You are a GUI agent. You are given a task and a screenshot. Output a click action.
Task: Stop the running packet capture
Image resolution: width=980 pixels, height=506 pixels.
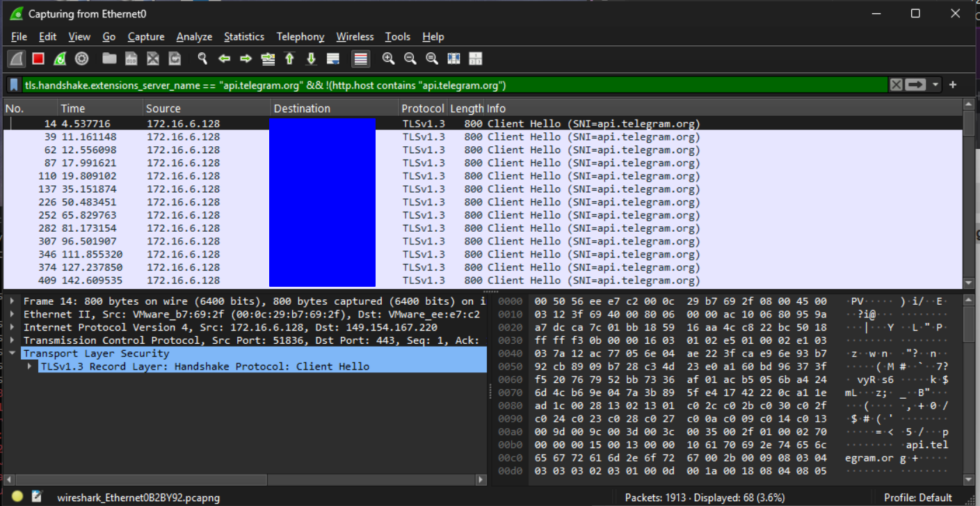(x=38, y=59)
